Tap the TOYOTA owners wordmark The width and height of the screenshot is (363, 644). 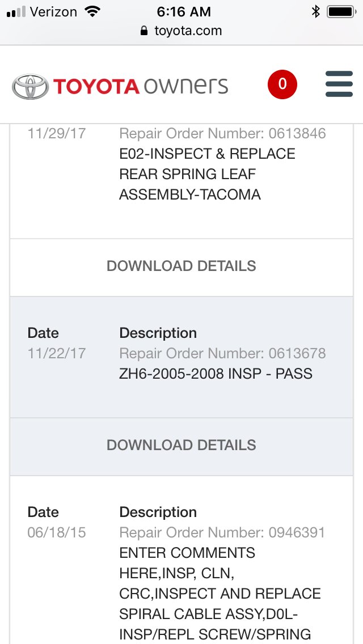(141, 86)
